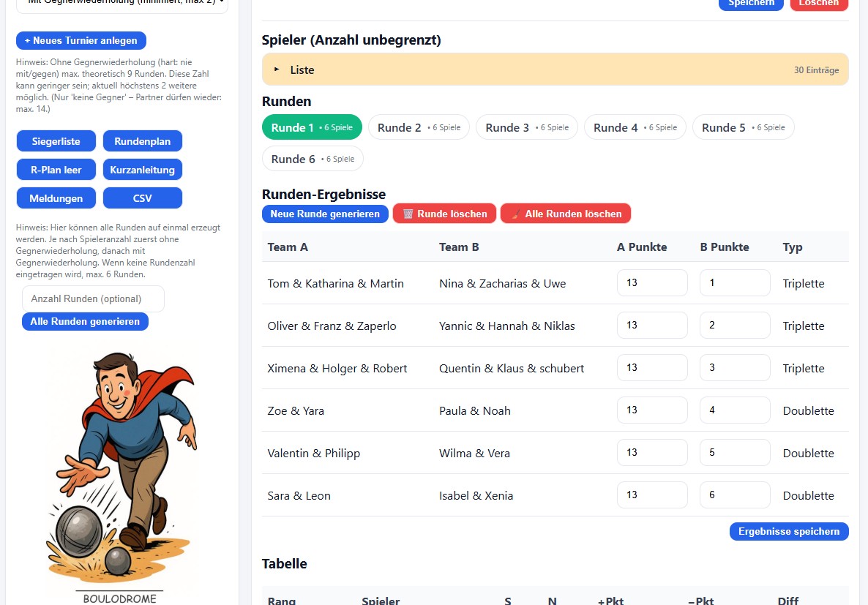868x605 pixels.
Task: Click the Anzahl Runden input field
Action: (x=93, y=298)
